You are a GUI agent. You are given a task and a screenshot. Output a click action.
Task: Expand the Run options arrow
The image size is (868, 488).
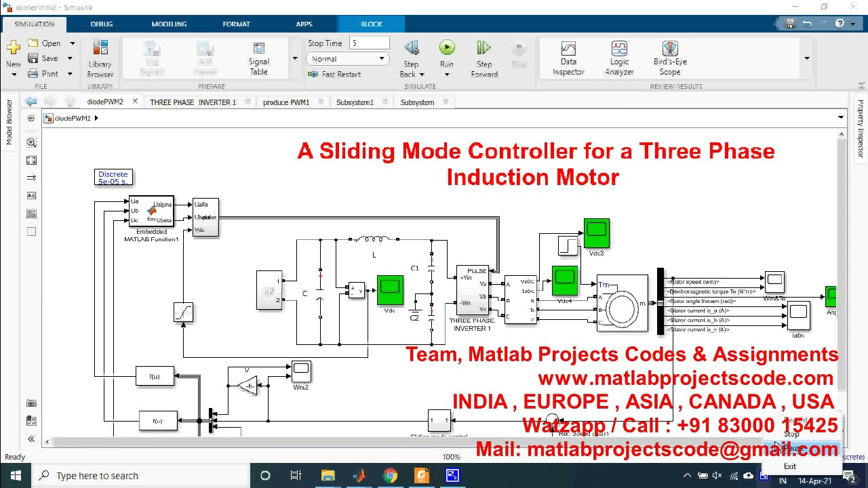(447, 75)
